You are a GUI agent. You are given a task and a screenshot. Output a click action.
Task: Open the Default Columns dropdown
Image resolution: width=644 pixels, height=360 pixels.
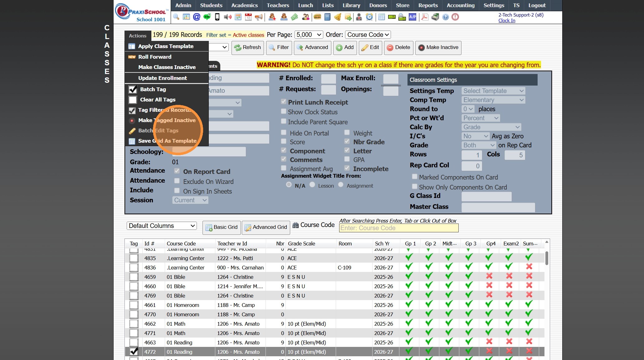point(162,226)
